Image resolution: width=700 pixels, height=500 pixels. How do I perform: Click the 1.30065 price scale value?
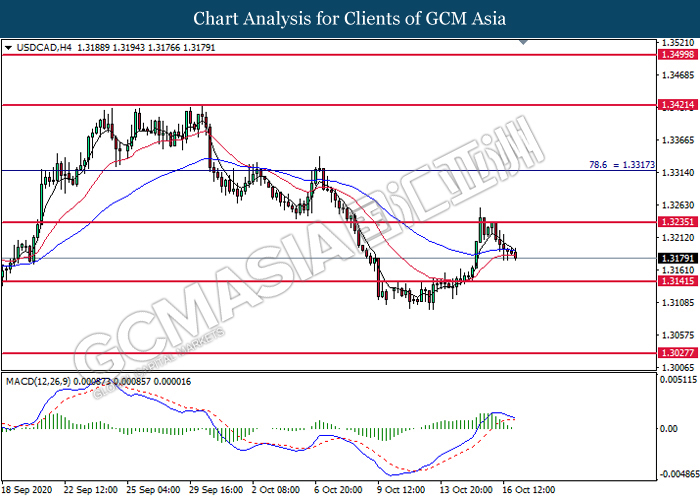pos(678,367)
